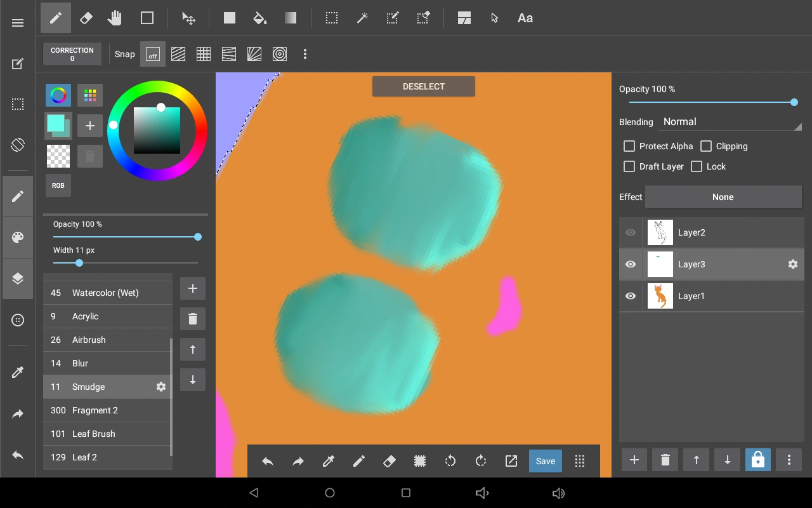Enable radial snap guide
812x508 pixels.
[254, 55]
